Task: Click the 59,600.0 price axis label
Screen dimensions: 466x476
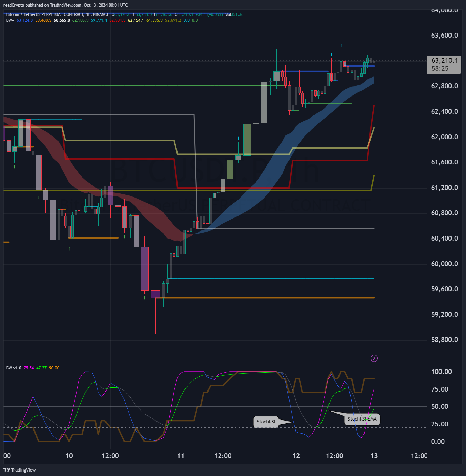Action: 445,289
